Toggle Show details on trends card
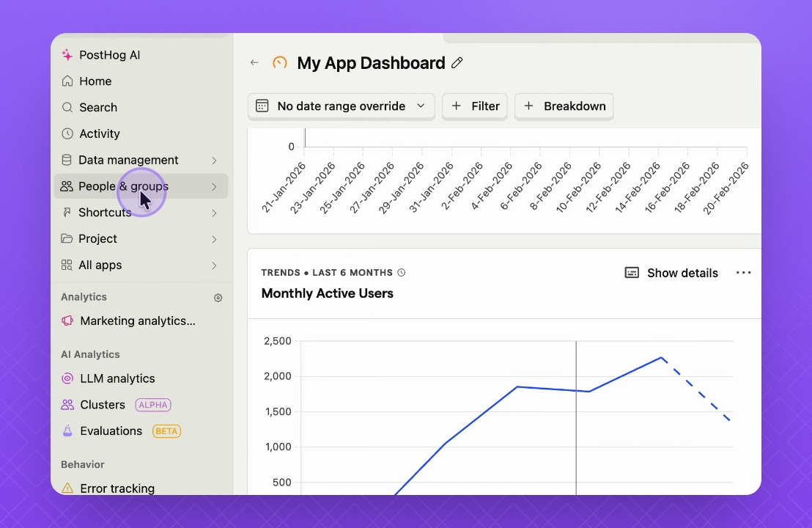This screenshot has height=528, width=812. click(x=671, y=273)
